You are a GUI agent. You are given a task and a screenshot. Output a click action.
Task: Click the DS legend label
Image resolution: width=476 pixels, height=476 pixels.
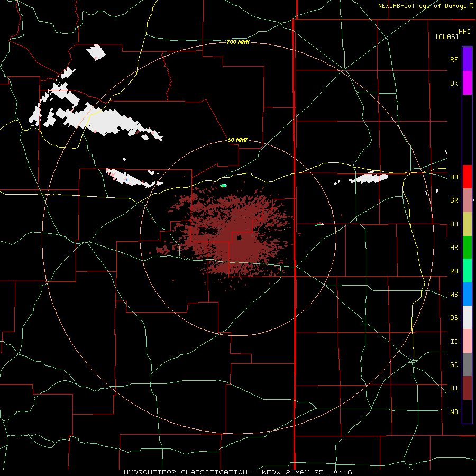(454, 318)
